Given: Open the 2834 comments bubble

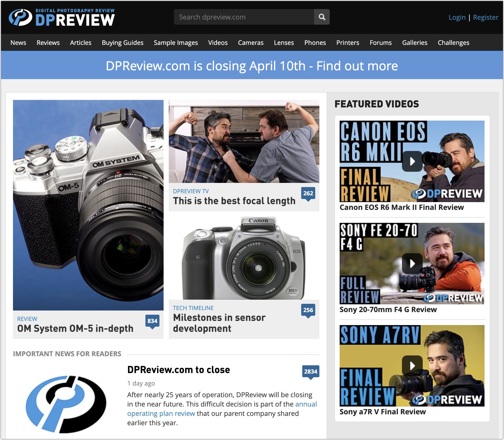Looking at the screenshot, I should point(311,372).
